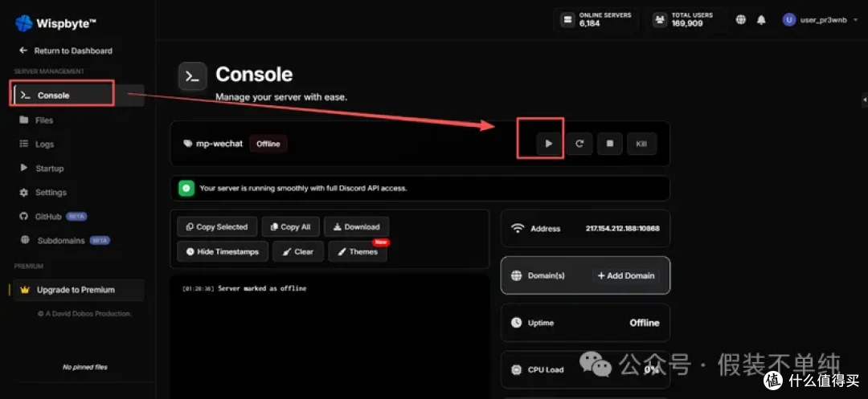Click the Files folder icon
The height and width of the screenshot is (399, 868).
[24, 120]
